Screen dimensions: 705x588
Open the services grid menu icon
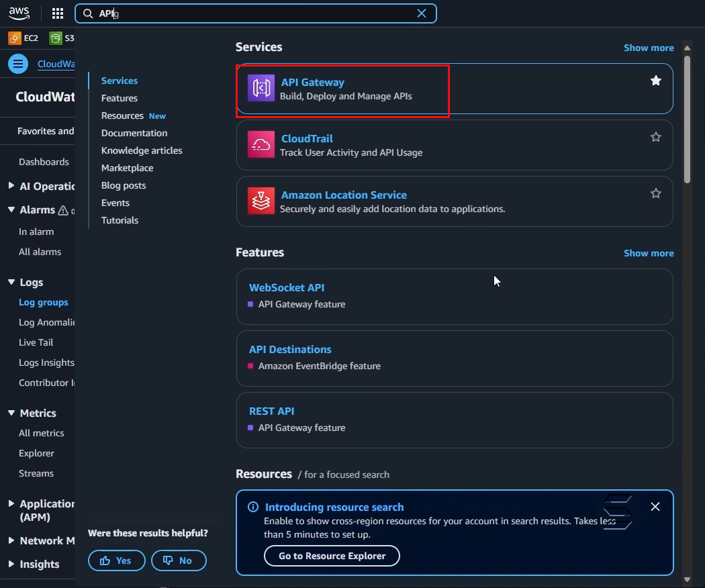(x=58, y=13)
